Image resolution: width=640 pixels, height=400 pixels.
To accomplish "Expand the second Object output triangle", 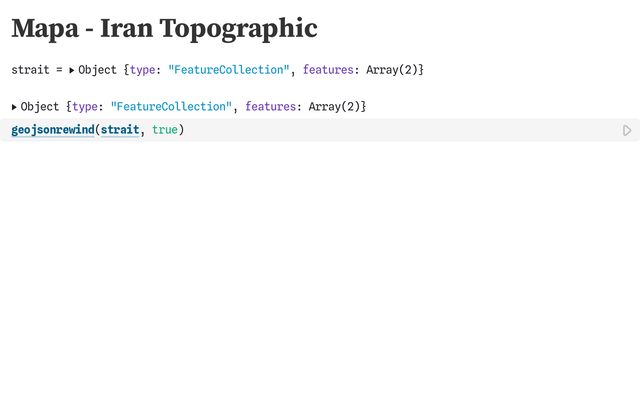I will [x=14, y=106].
